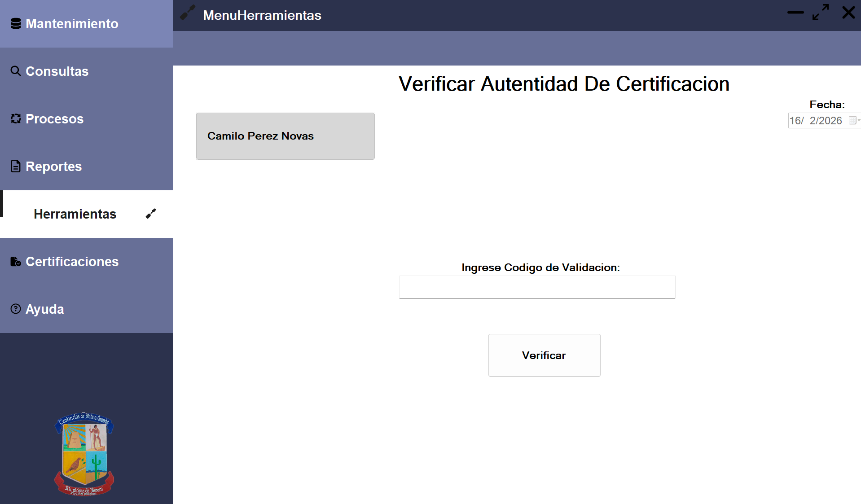
Task: Click the Ingrese Codigo de Validacion label
Action: pos(540,267)
